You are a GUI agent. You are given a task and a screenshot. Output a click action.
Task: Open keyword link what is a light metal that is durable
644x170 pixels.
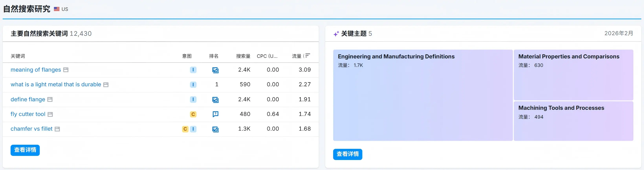coord(56,84)
